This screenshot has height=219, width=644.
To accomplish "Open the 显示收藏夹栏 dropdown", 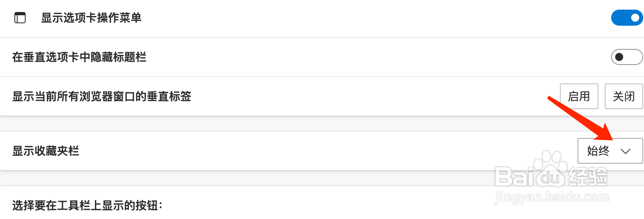I will (x=610, y=151).
